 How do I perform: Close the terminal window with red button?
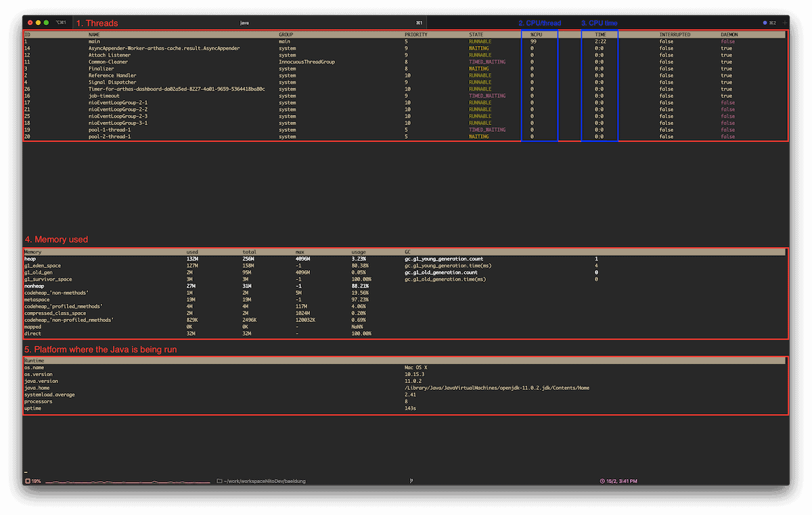[30, 22]
